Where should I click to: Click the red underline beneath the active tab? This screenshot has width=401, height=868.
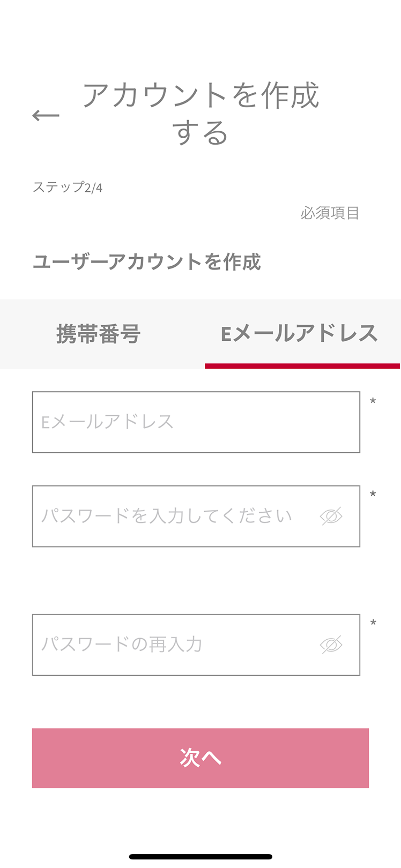coord(302,366)
